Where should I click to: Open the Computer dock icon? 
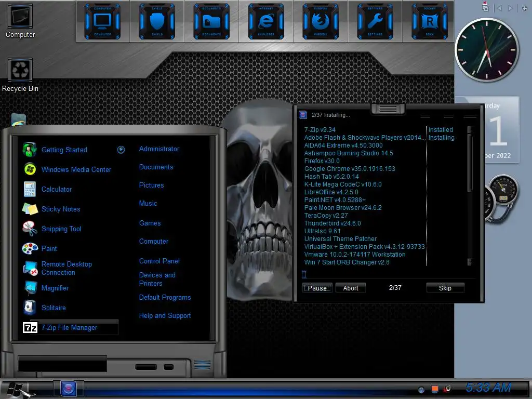pos(102,22)
